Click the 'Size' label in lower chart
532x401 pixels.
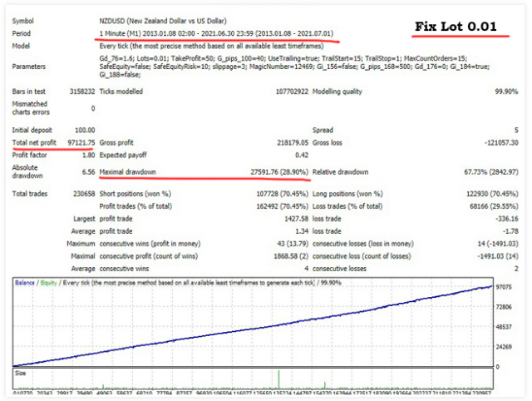(20, 374)
